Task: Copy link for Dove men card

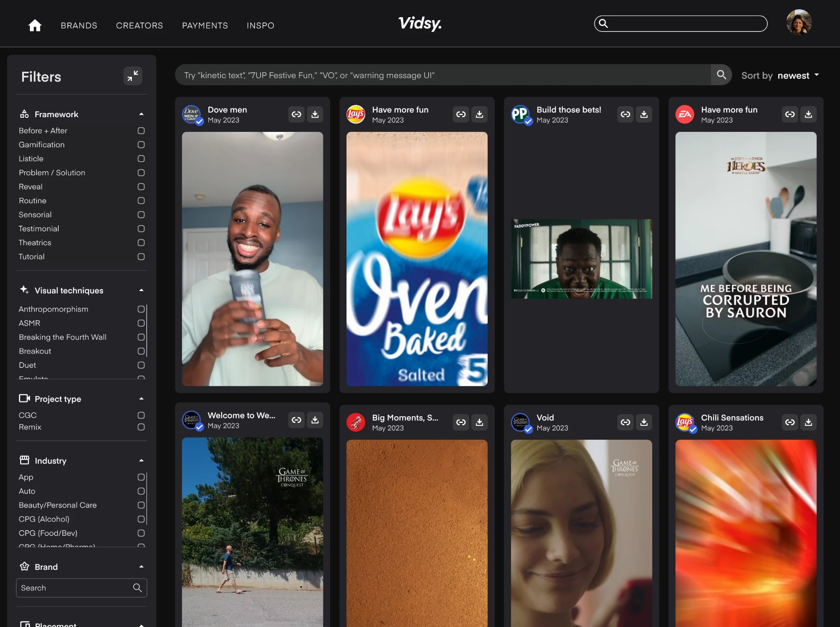Action: point(297,114)
